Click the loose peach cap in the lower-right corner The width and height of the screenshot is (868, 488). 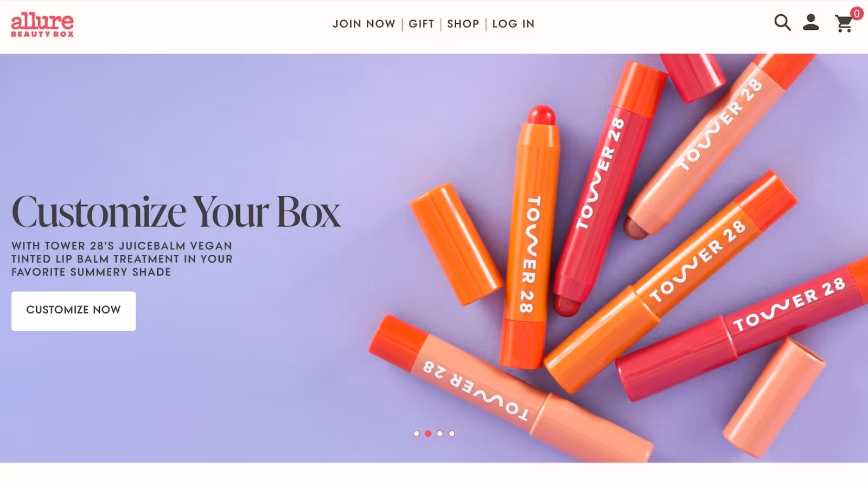pyautogui.click(x=774, y=398)
